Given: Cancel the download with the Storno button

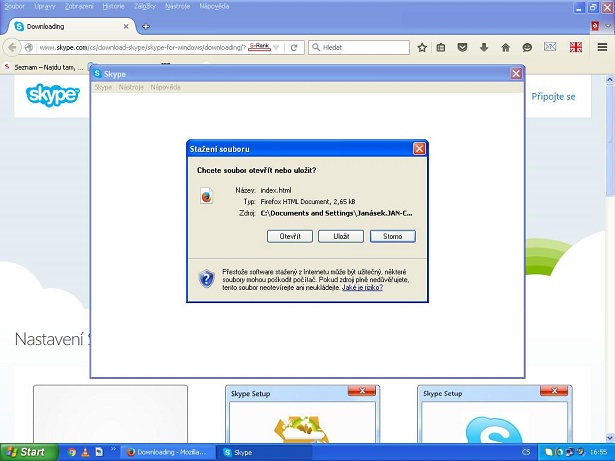Looking at the screenshot, I should 393,236.
